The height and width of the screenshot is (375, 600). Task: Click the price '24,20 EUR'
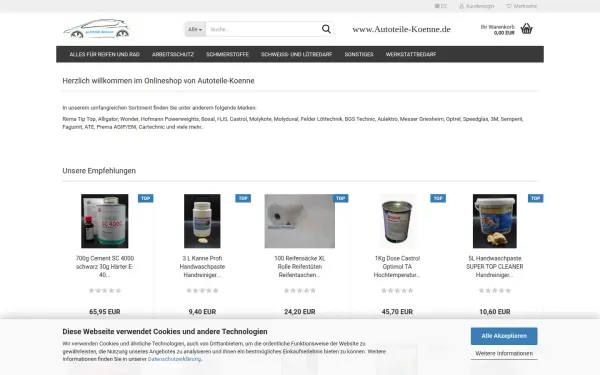[x=300, y=312]
